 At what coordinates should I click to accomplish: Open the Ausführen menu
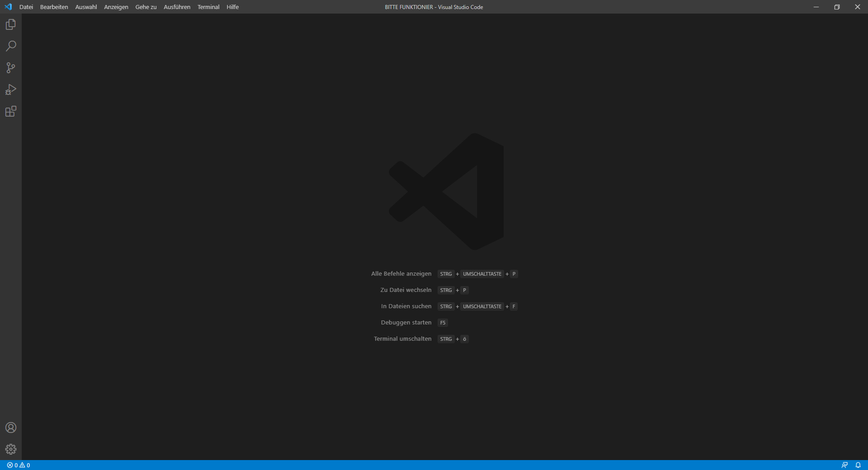176,7
